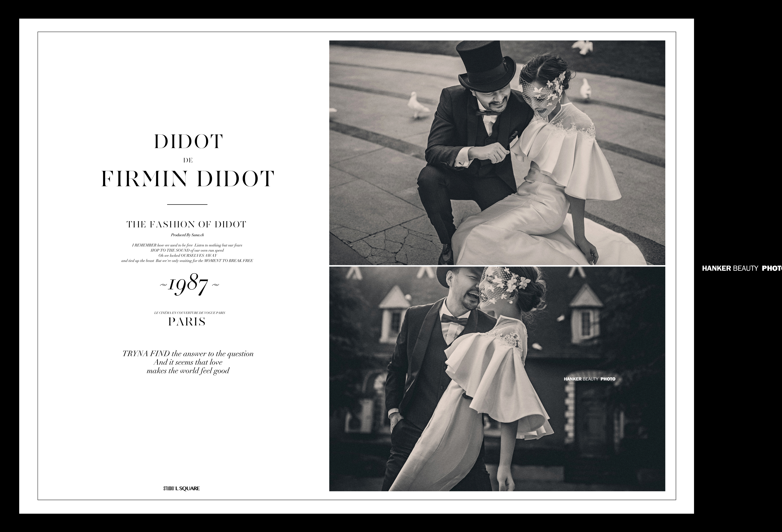Click "THE FASHION OF DIDOT" subtitle

tap(186, 225)
